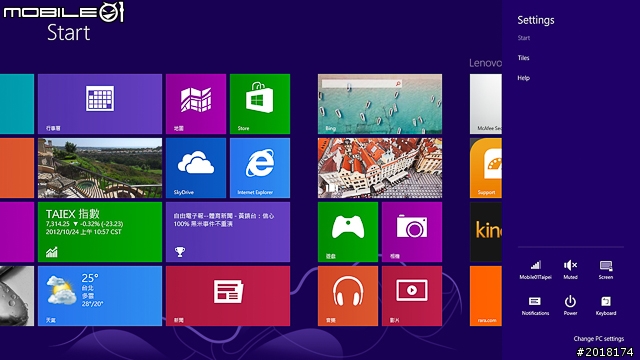Open the Bing tile
640x360 pixels.
380,104
